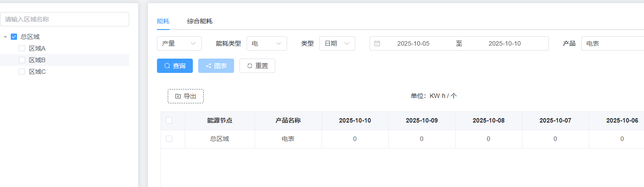Screen dimensions: 644x187
Task: Collapse the 总区域 tree node arrow
Action: [5, 37]
